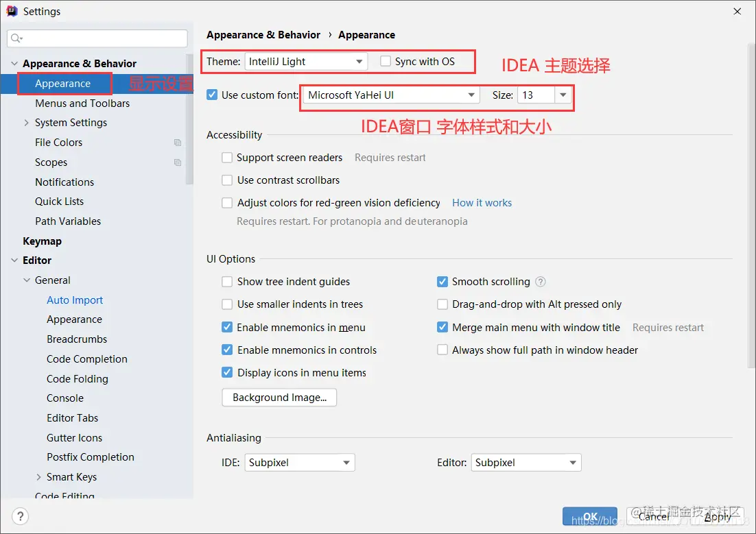Close the Settings dialog window
This screenshot has width=756, height=534.
pos(737,11)
